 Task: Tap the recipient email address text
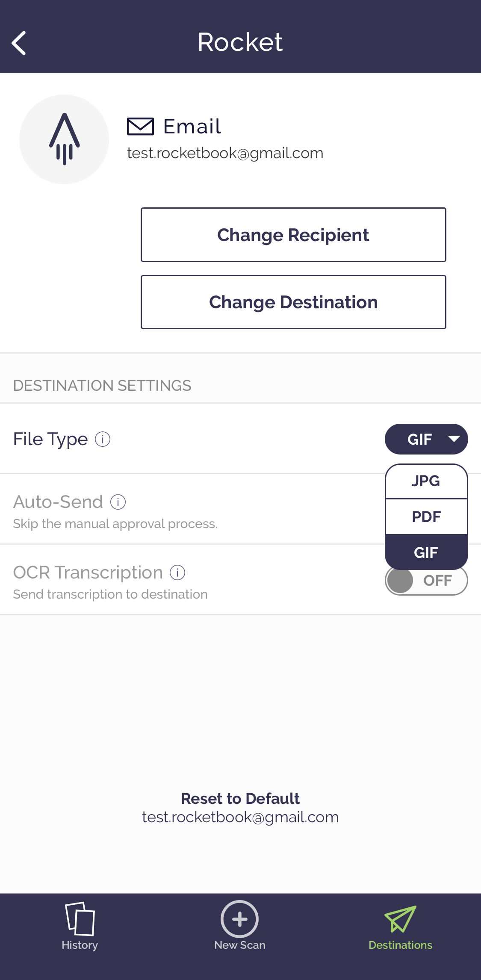point(225,153)
